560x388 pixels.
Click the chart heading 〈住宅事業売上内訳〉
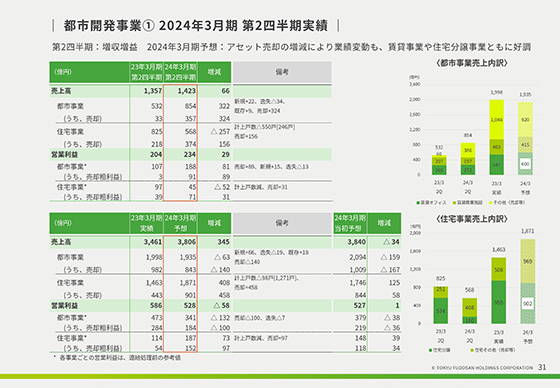[471, 219]
